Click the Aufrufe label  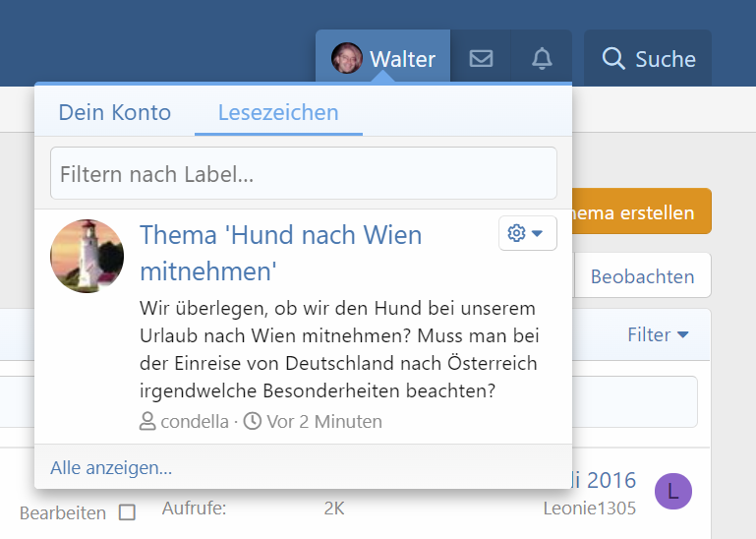click(194, 509)
